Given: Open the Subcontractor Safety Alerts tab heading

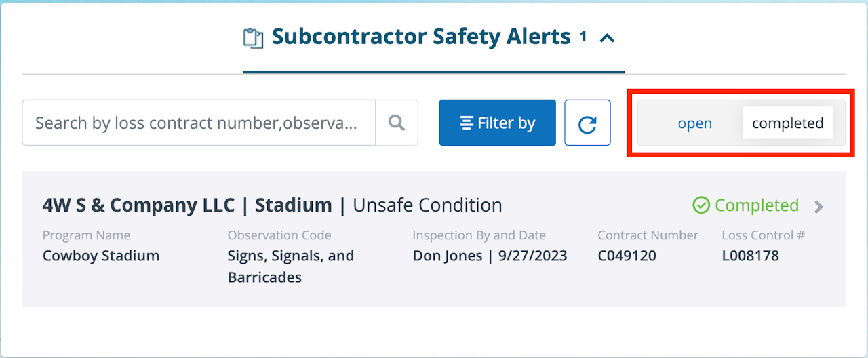Looking at the screenshot, I should (420, 37).
